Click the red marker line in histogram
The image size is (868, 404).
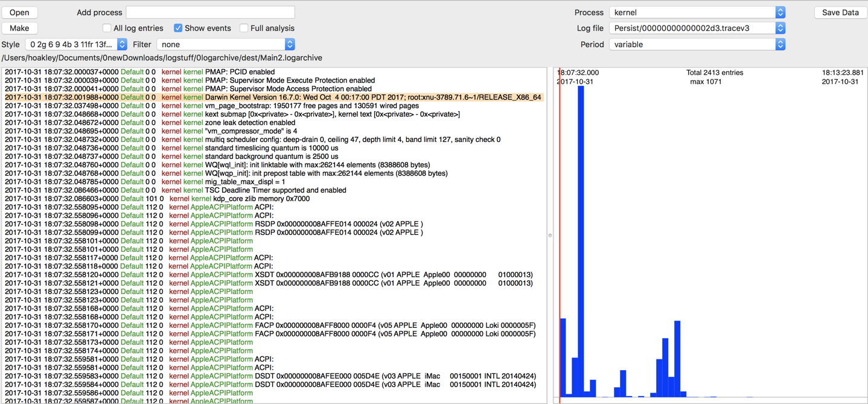560,242
